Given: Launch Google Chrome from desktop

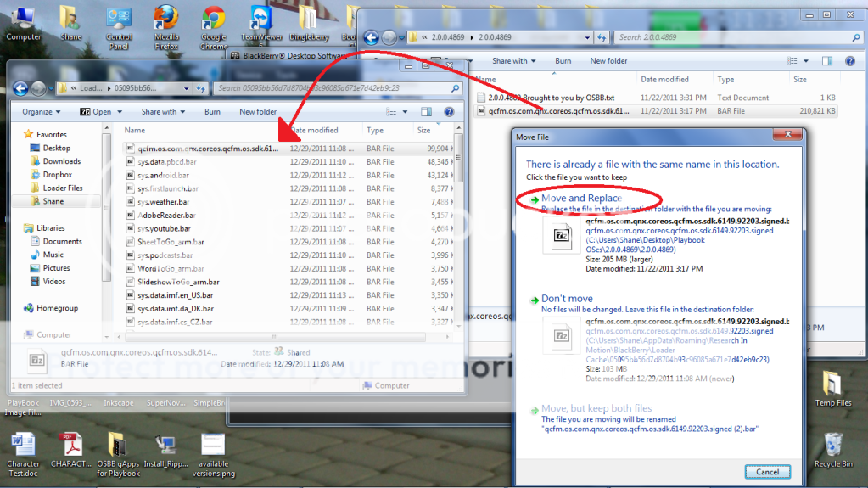Looking at the screenshot, I should pyautogui.click(x=214, y=28).
